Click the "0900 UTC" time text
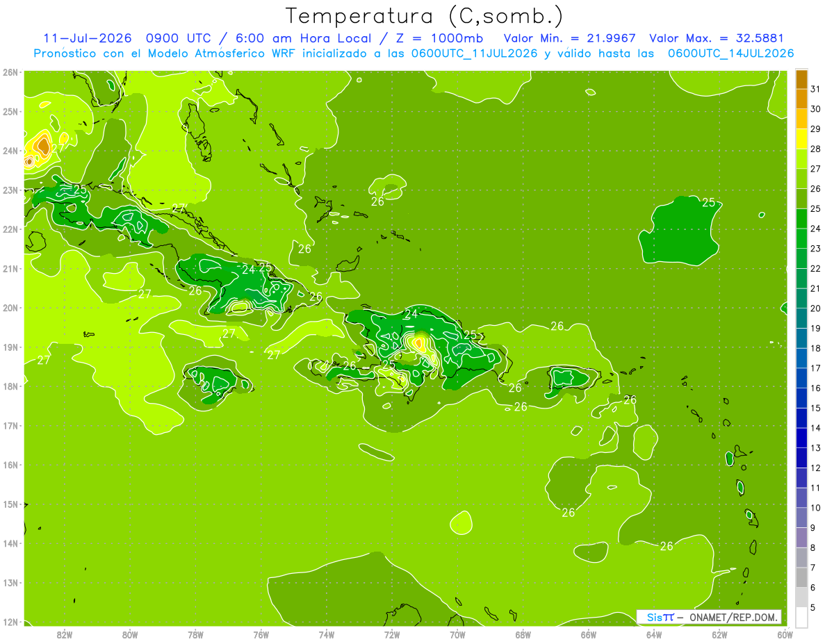Viewport: 834px width, 644px height. coord(179,38)
